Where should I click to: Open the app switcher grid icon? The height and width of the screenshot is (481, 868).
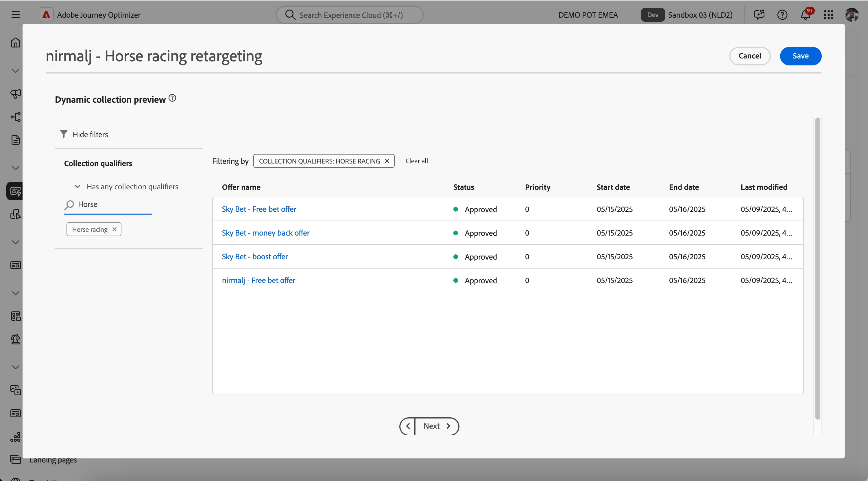point(828,15)
